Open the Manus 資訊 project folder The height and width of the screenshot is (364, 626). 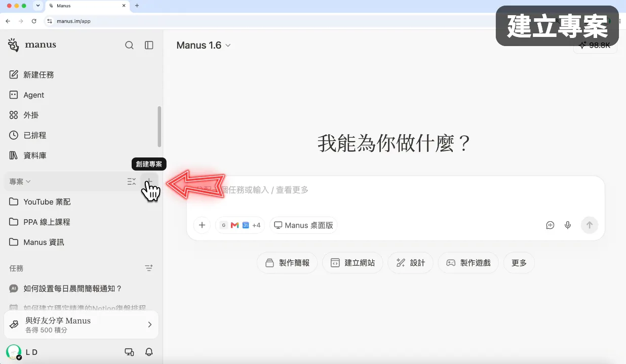click(x=81, y=242)
